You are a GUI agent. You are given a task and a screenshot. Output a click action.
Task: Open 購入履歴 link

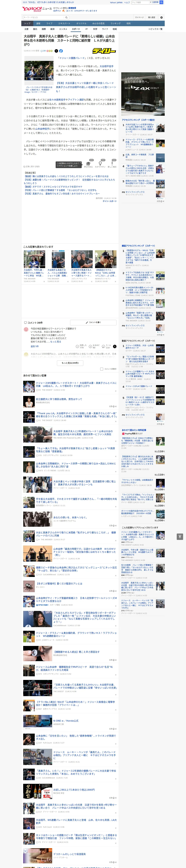(x=152, y=18)
